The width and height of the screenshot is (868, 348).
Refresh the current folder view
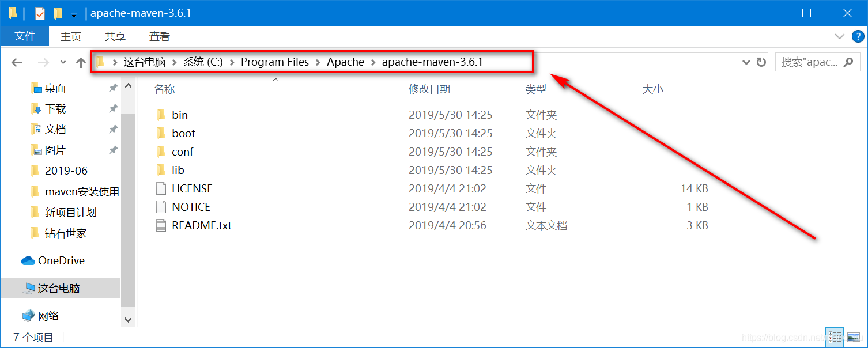[x=761, y=62]
